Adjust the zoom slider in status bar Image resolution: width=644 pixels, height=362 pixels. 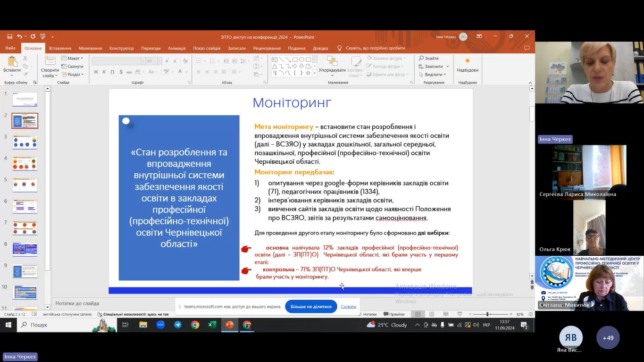tap(487, 314)
